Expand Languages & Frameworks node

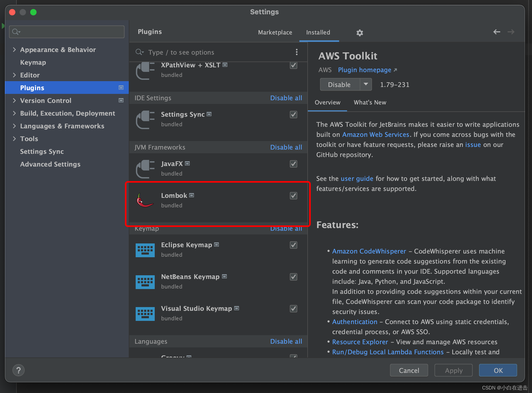[14, 126]
